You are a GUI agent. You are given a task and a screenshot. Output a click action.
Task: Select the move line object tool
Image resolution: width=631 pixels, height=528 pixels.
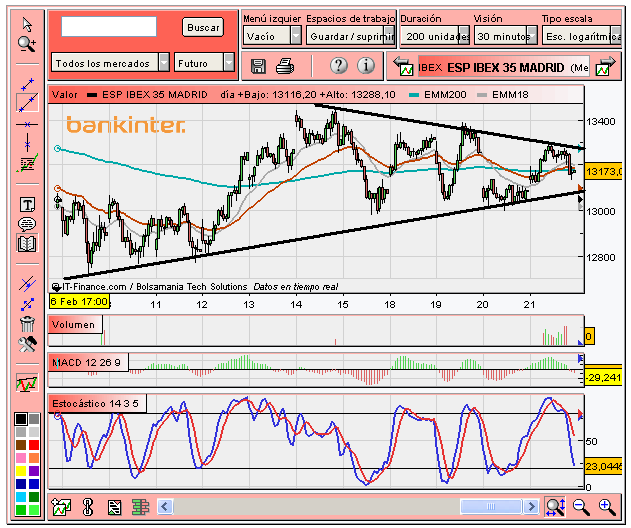click(x=27, y=304)
